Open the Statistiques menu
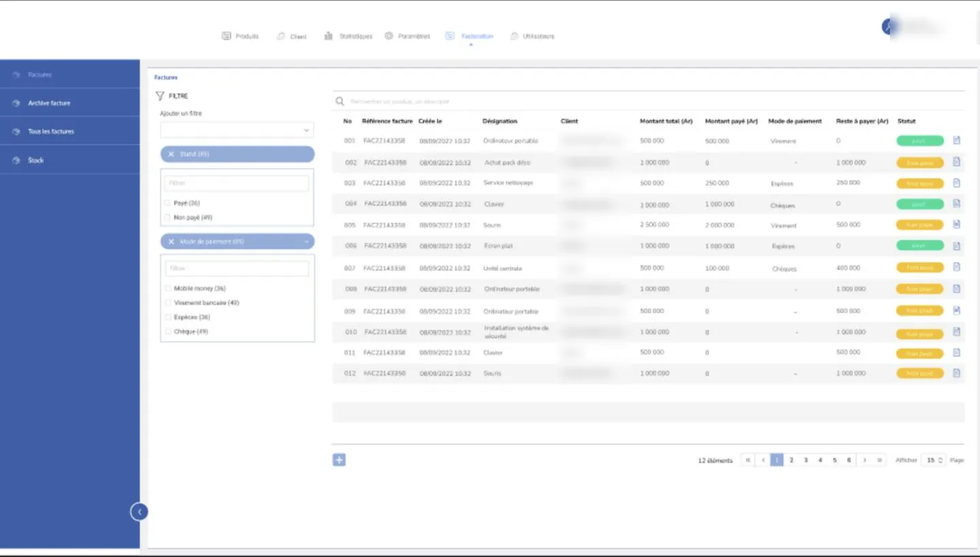This screenshot has height=557, width=980. (x=348, y=36)
